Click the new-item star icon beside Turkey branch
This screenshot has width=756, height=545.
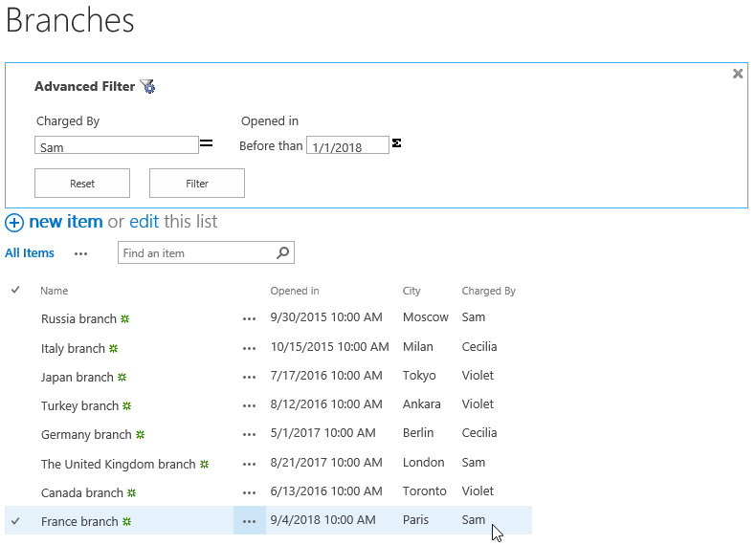pos(127,405)
